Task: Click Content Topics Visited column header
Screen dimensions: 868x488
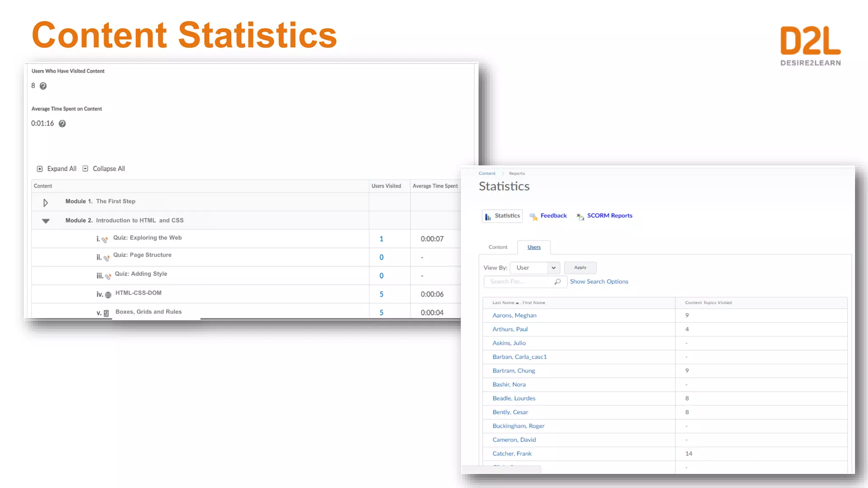Action: tap(708, 303)
